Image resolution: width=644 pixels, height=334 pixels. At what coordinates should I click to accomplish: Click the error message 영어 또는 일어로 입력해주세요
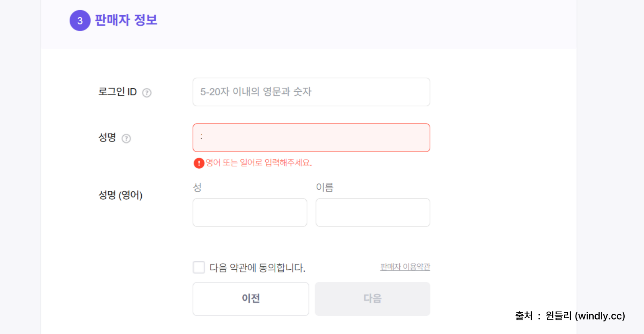(x=259, y=163)
